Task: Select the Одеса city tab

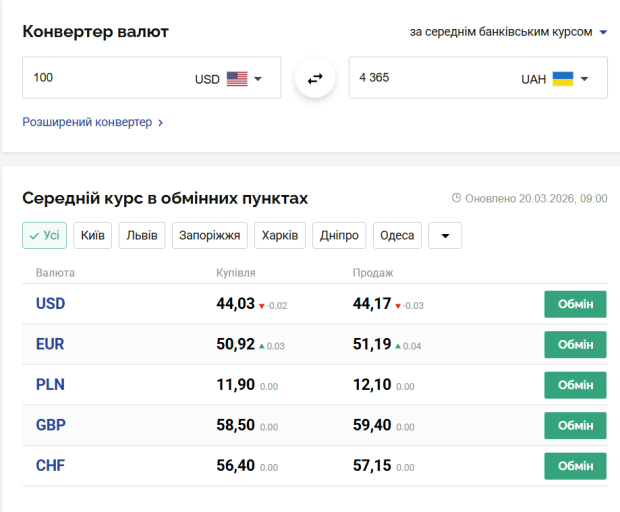Action: (397, 236)
